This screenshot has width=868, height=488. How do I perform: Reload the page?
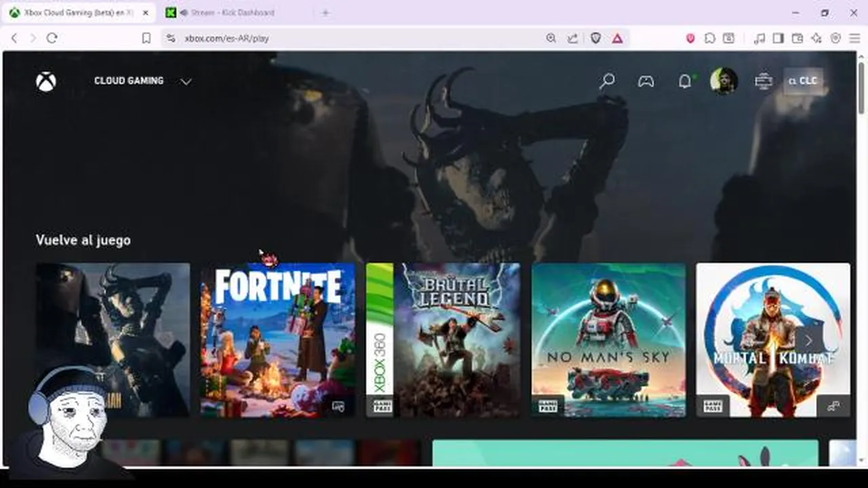(52, 38)
